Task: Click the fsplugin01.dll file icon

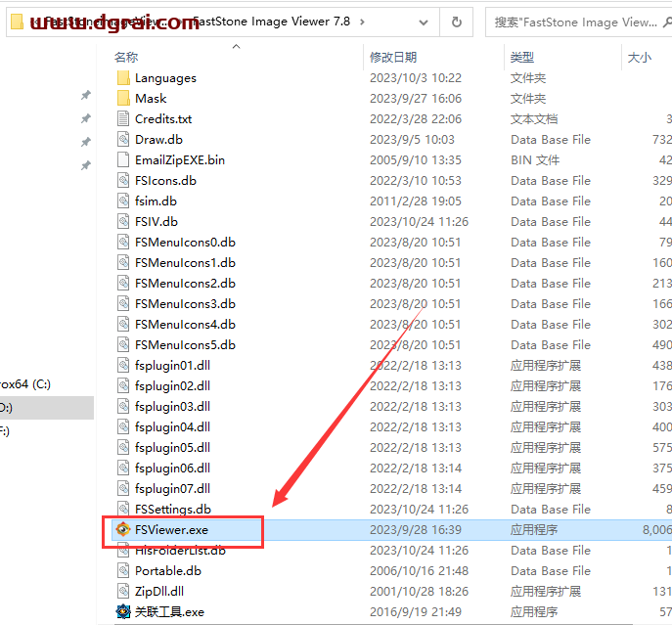Action: click(123, 365)
